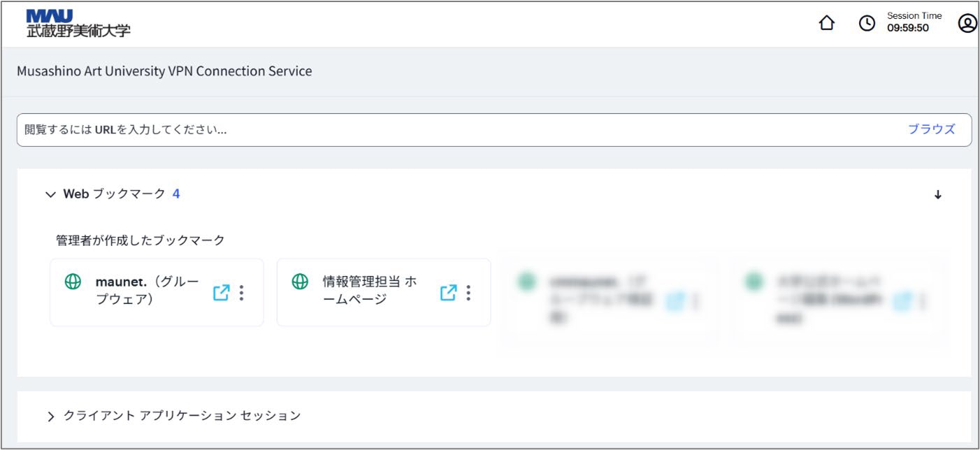Image resolution: width=980 pixels, height=450 pixels.
Task: Click the Session Time clock icon
Action: (x=867, y=24)
